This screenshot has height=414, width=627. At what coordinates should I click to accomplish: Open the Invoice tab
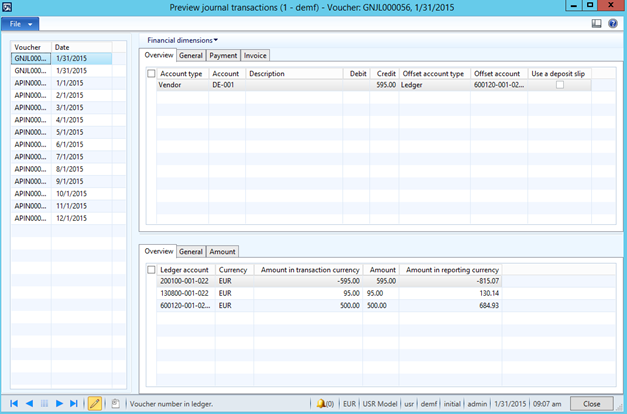[x=256, y=55]
